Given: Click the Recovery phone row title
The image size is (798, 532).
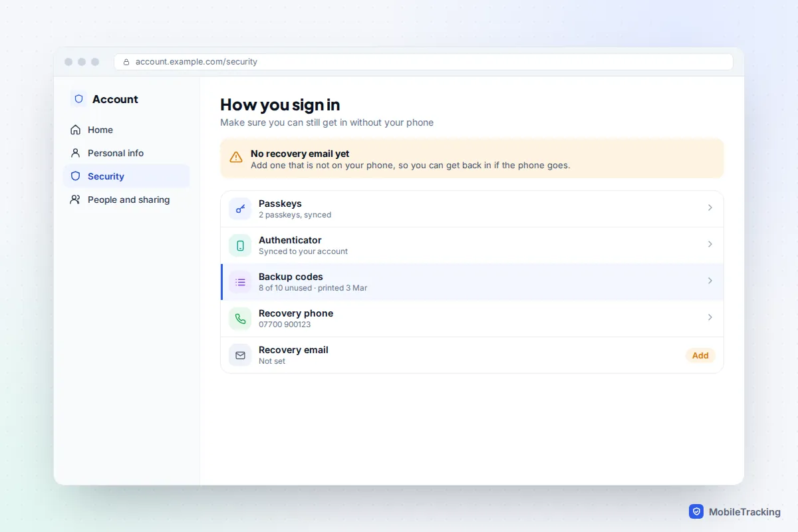Looking at the screenshot, I should coord(296,313).
